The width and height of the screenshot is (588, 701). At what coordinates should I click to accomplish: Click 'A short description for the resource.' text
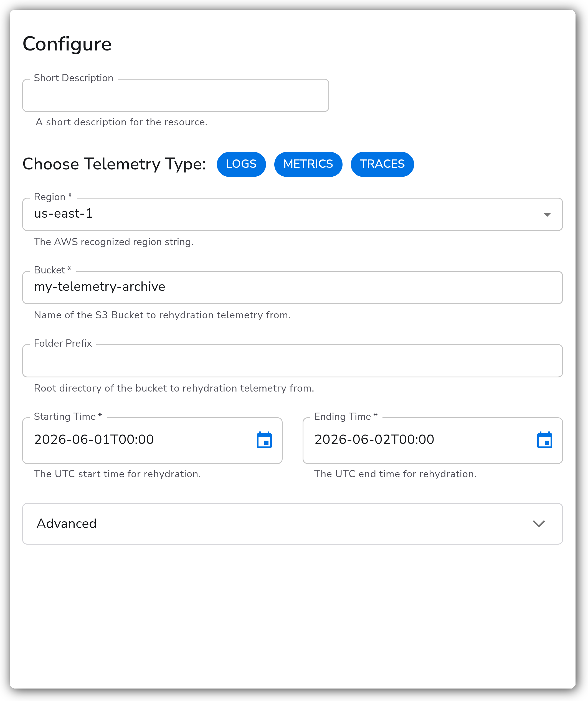coord(121,122)
